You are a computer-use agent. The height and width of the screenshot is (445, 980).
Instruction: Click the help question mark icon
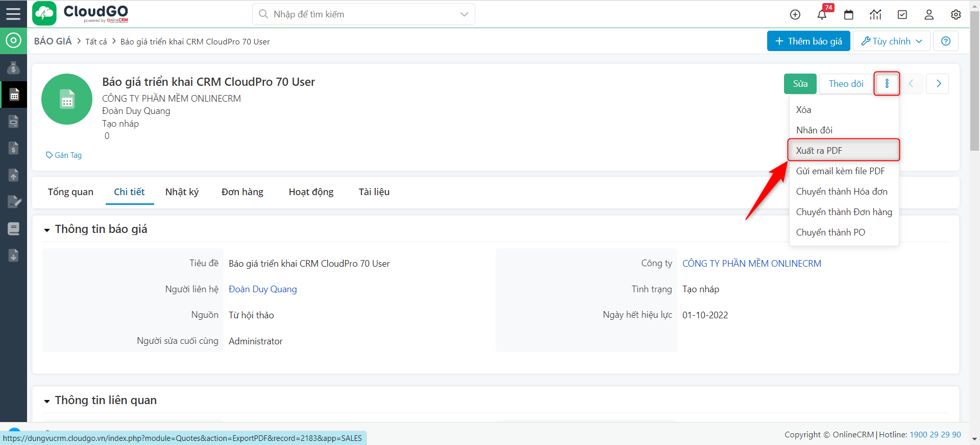946,41
